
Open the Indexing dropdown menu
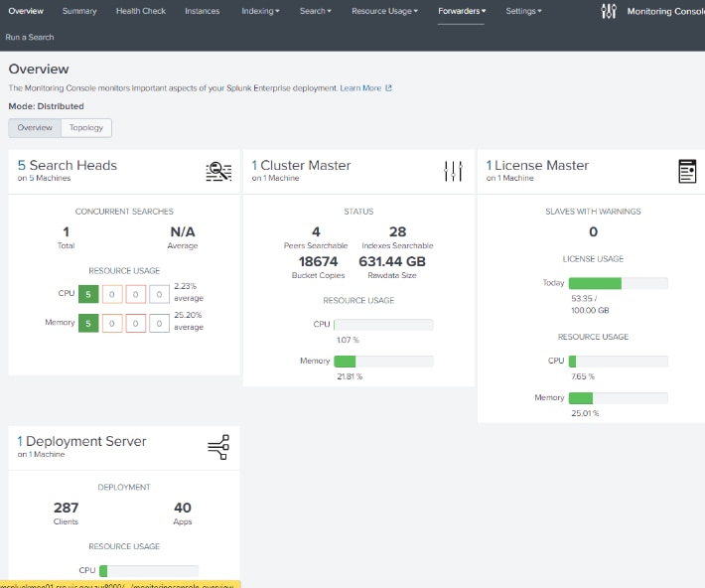[x=260, y=11]
